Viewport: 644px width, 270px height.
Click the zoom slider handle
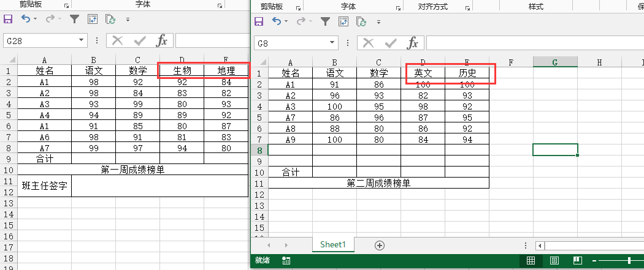629,261
